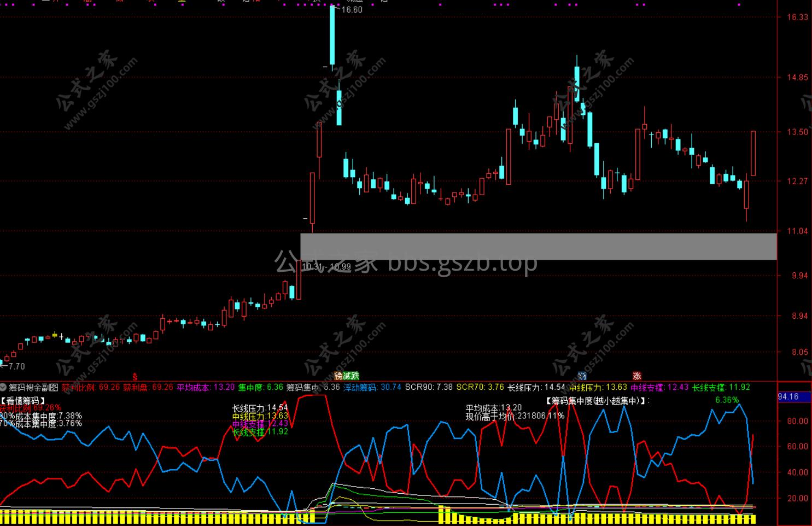Click the 40.00 sub-chart axis label
Screen dimensions: 812x526
(797, 472)
